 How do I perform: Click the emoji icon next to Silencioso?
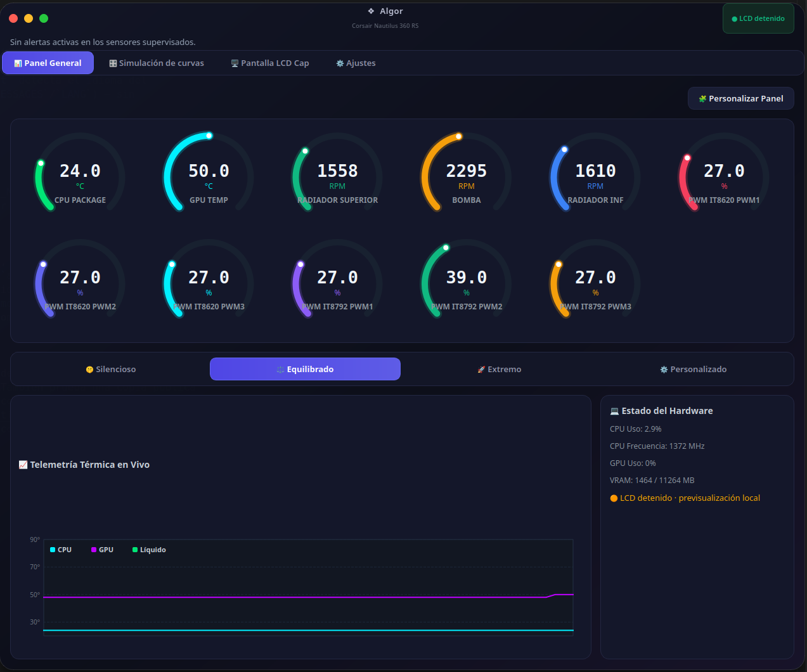click(89, 370)
